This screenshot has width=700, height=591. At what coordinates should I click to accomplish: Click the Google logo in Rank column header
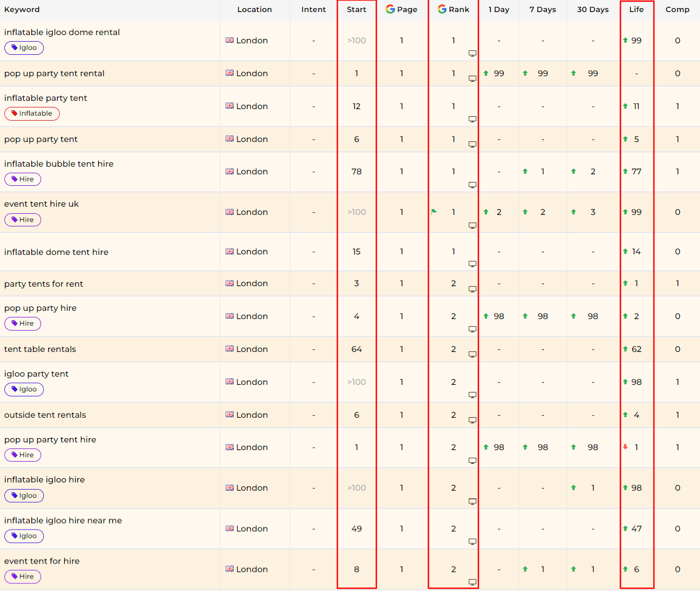click(442, 9)
